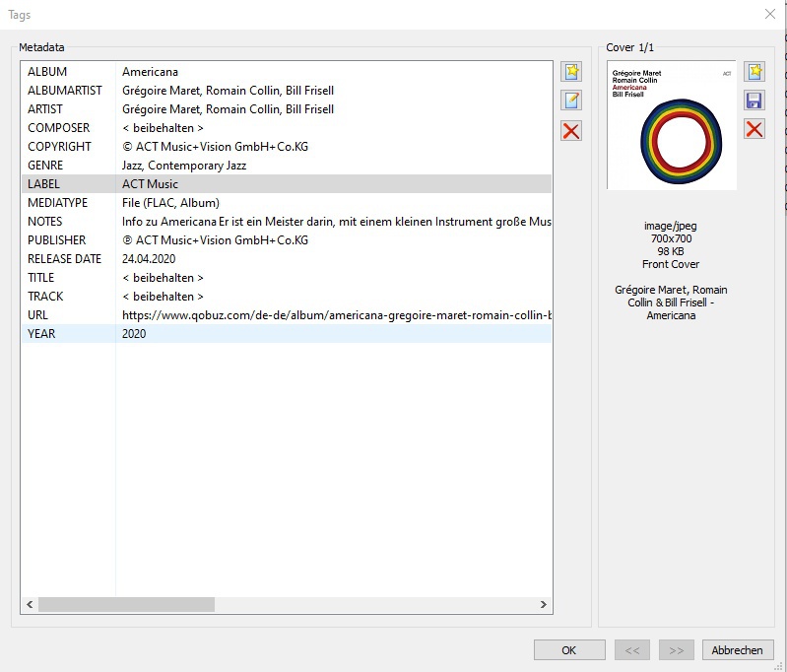Click the horizontal scrollbar thumb in the metadata list
Viewport: 787px width, 672px height.
pos(126,604)
